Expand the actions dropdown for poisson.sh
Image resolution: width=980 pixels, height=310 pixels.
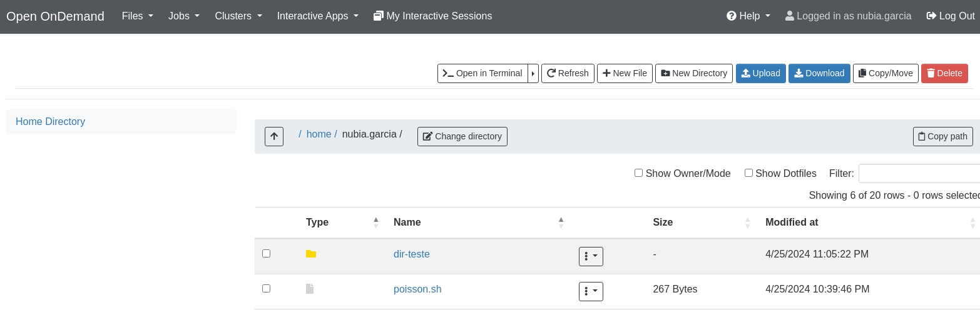tap(591, 291)
